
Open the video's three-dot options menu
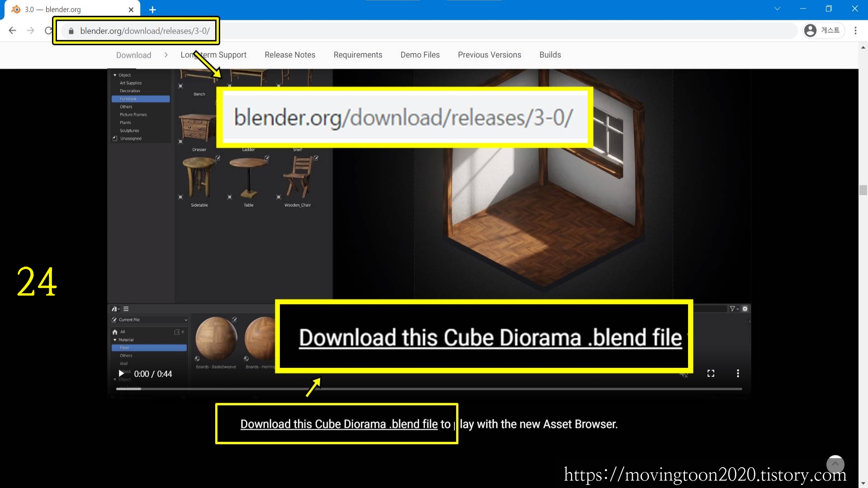(738, 373)
